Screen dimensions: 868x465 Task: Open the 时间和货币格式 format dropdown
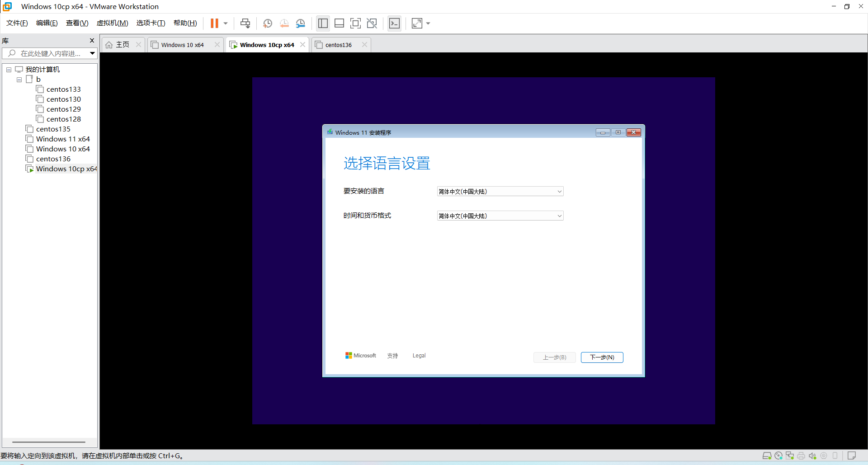coord(500,216)
